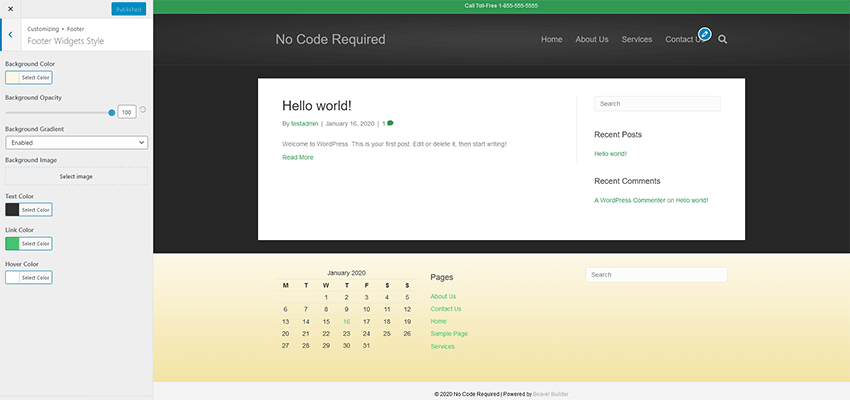The width and height of the screenshot is (850, 400).
Task: Click the Background Opacity slider handle
Action: (x=112, y=112)
